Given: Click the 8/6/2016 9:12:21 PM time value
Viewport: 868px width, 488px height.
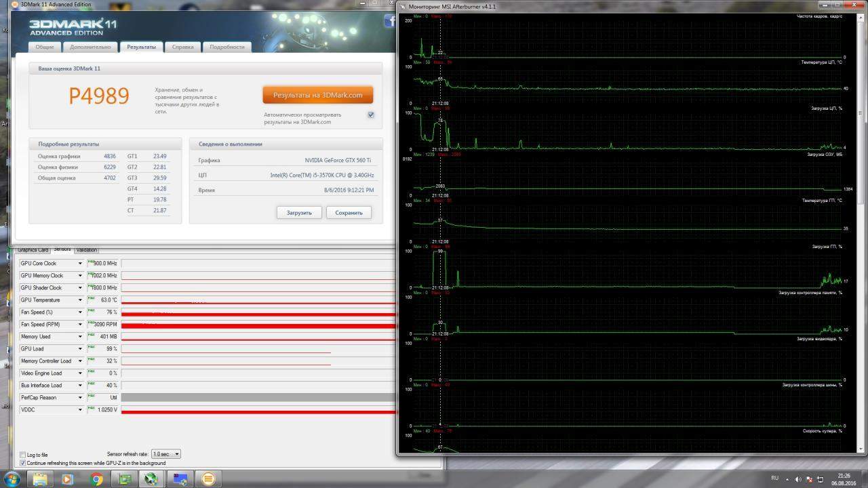Looking at the screenshot, I should (x=349, y=190).
